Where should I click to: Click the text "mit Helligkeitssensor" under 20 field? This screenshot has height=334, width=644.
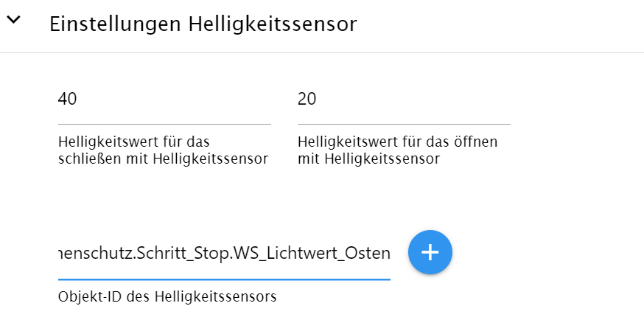[x=368, y=159]
